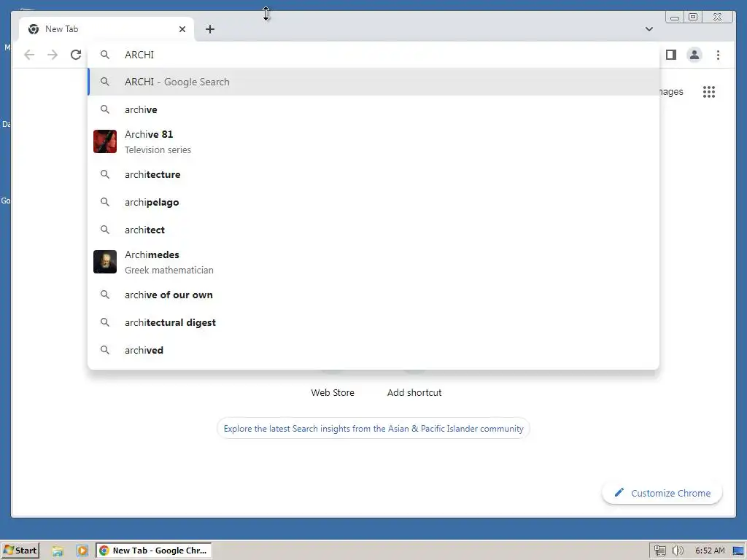Click the Web Store shortcut
Image resolution: width=747 pixels, height=560 pixels.
tap(333, 392)
